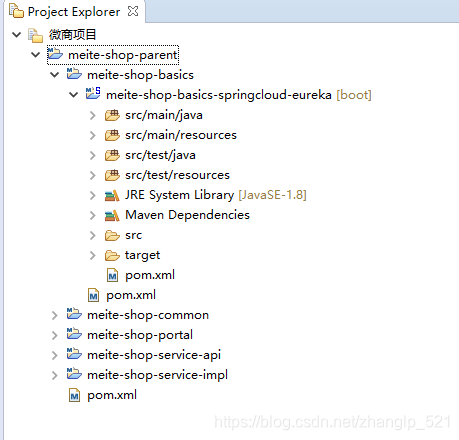Click the [JavaSE-1.8] decoration text
The image size is (459, 440).
pos(272,195)
